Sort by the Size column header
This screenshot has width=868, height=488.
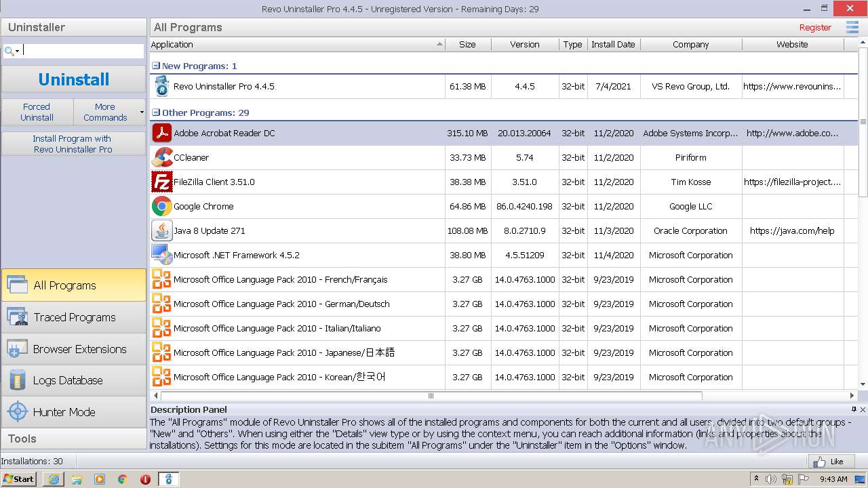(x=468, y=44)
